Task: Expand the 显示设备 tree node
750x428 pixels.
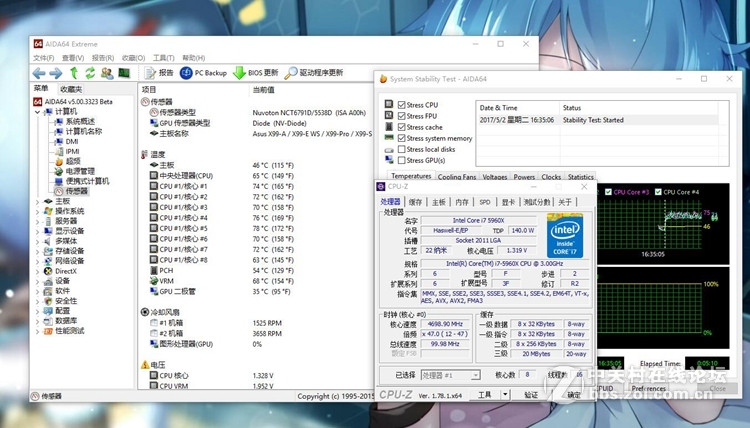Action: coord(38,231)
